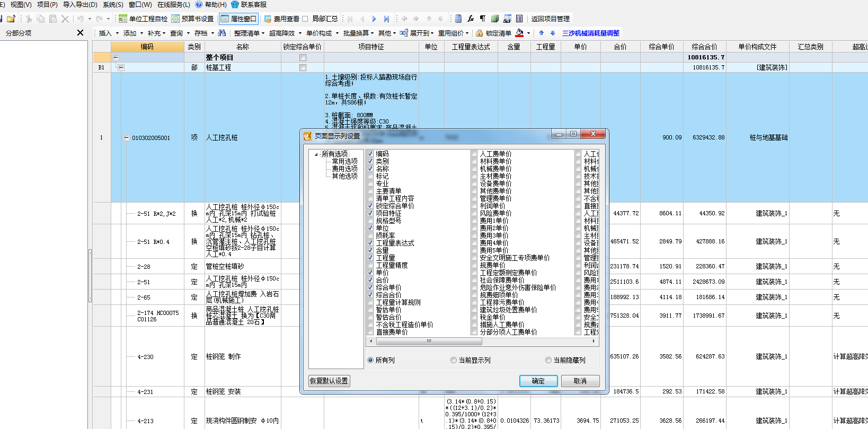This screenshot has width=868, height=429.
Task: Click 三沙机械消耗量调整 link
Action: [591, 33]
